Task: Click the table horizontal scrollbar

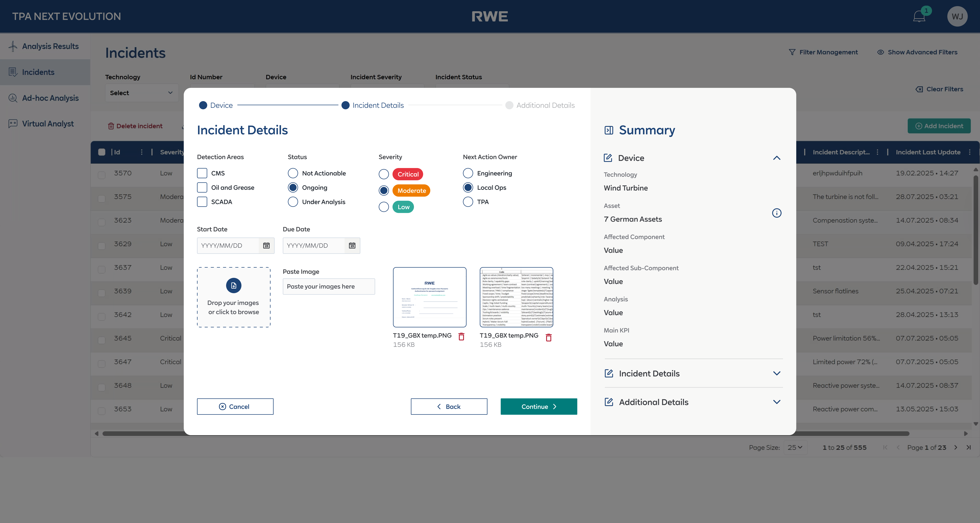Action: (x=506, y=434)
